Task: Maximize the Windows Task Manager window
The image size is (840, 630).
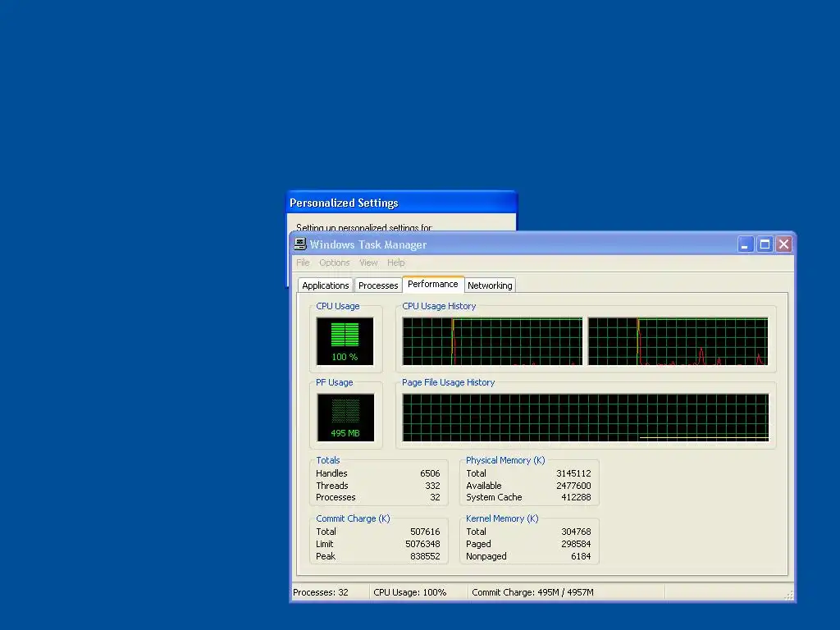Action: [x=765, y=244]
